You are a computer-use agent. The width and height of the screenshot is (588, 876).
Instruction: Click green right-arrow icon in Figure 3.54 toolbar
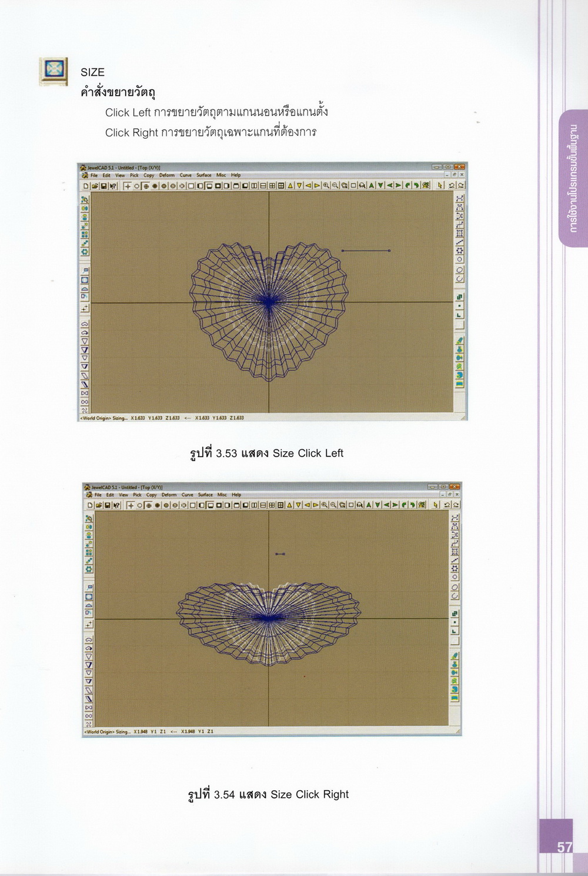pos(395,505)
